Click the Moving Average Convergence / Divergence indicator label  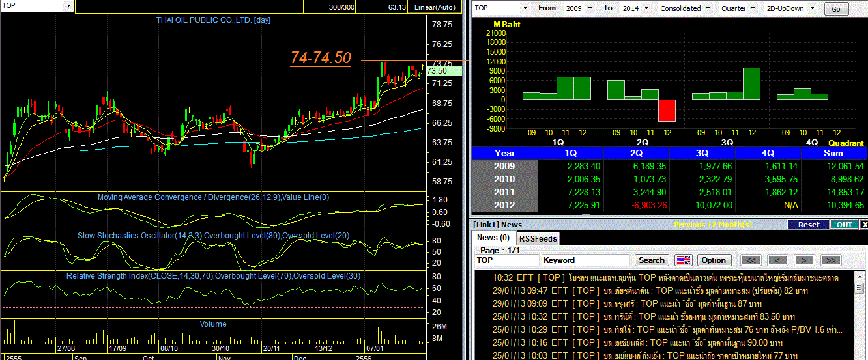click(x=214, y=197)
